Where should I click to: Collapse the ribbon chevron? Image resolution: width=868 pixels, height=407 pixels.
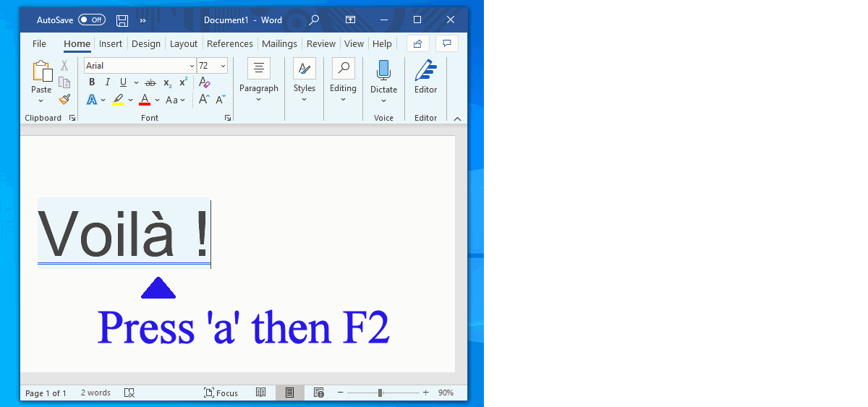(x=457, y=119)
